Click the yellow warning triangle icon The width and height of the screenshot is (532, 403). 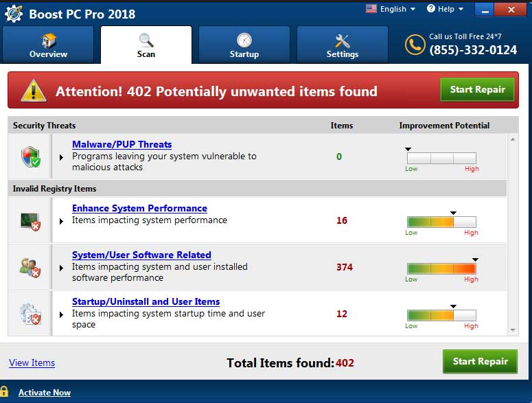33,91
